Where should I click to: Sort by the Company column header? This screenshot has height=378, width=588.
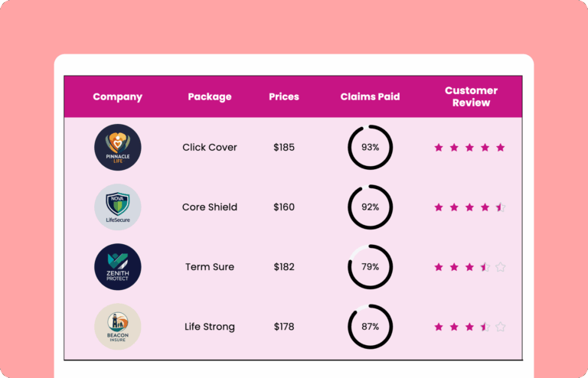(x=118, y=96)
